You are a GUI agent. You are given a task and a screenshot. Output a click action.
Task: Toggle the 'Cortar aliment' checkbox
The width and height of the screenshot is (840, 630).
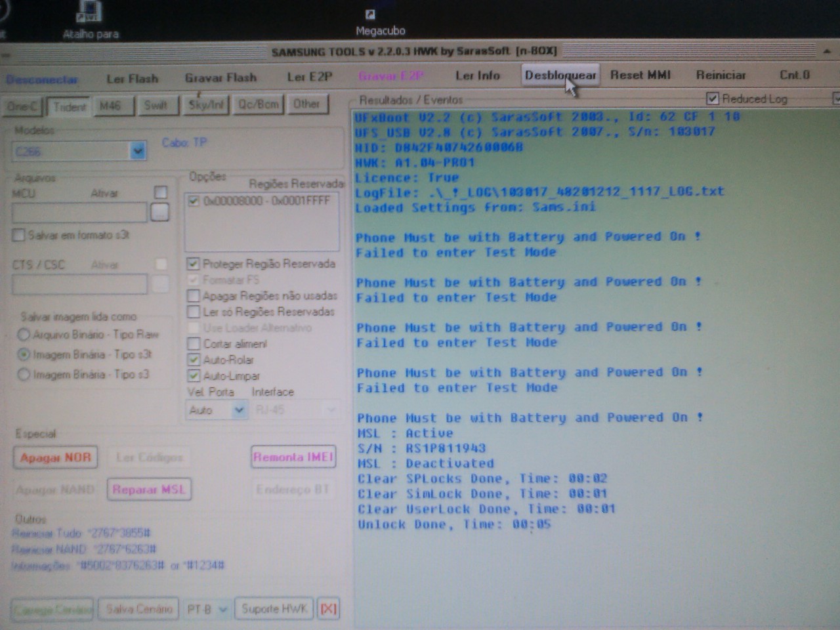click(194, 344)
